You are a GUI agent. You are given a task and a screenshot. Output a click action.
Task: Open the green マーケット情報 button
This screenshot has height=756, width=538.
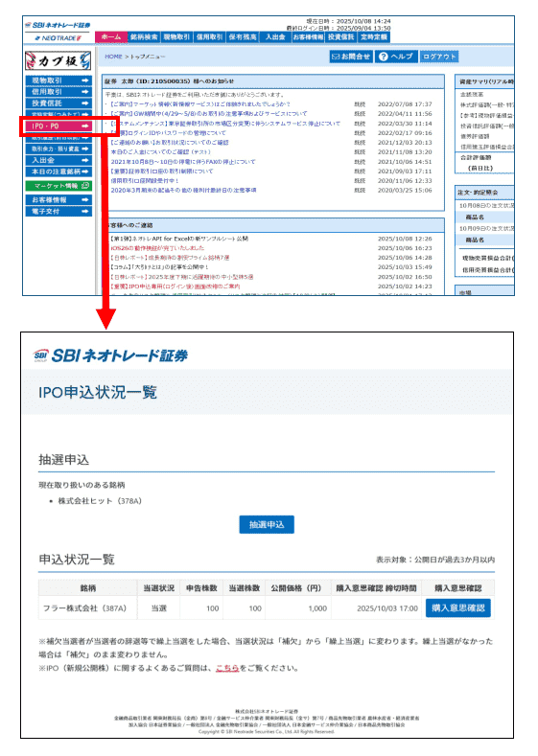(x=58, y=186)
